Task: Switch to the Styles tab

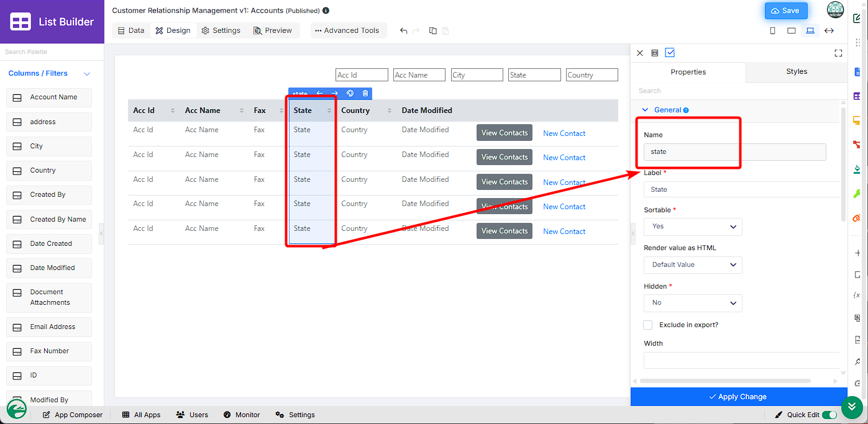Action: 797,72
